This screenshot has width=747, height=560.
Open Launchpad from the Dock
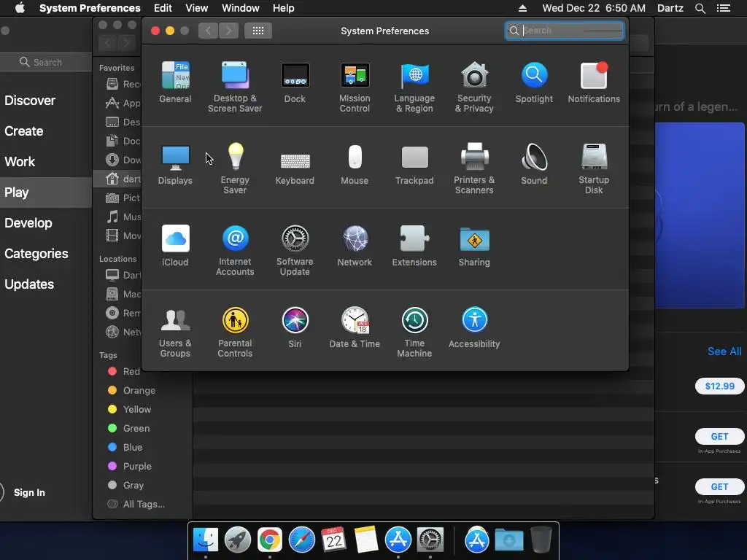point(237,540)
